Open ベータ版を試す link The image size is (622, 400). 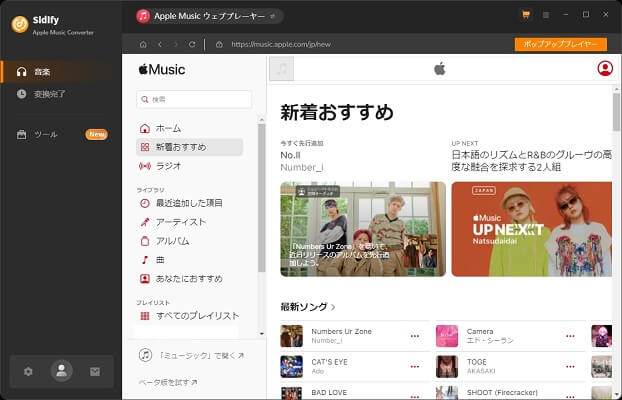(x=168, y=382)
